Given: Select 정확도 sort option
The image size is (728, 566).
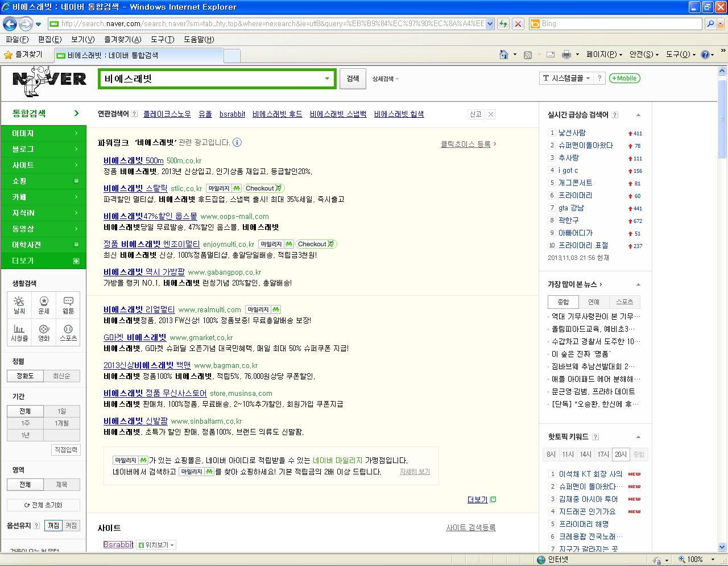Looking at the screenshot, I should pyautogui.click(x=25, y=376).
